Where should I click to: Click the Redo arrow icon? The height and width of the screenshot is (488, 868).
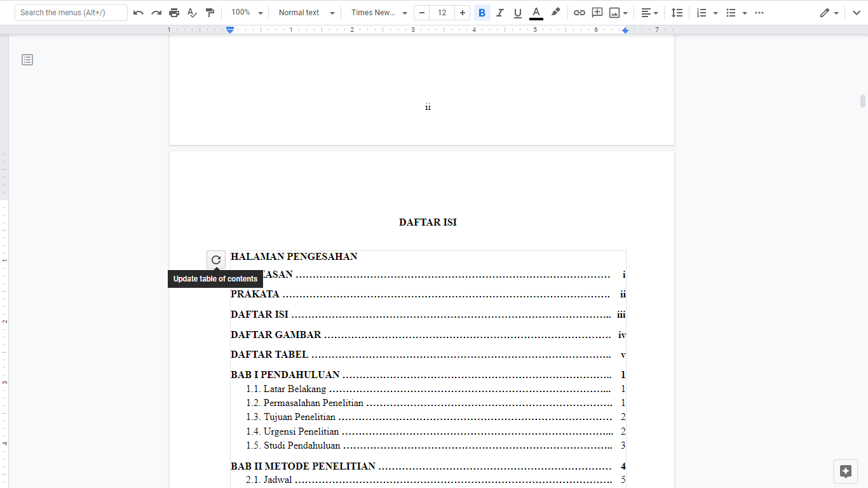(x=156, y=13)
